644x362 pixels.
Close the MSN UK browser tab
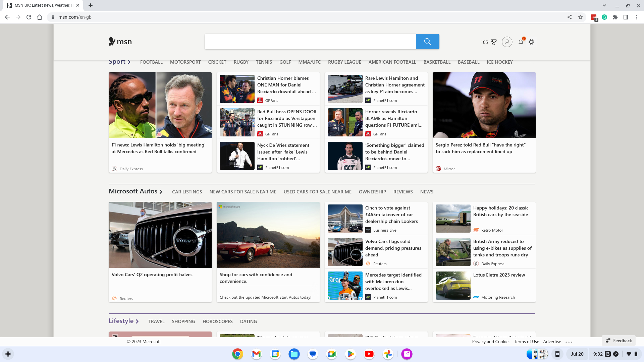[78, 5]
